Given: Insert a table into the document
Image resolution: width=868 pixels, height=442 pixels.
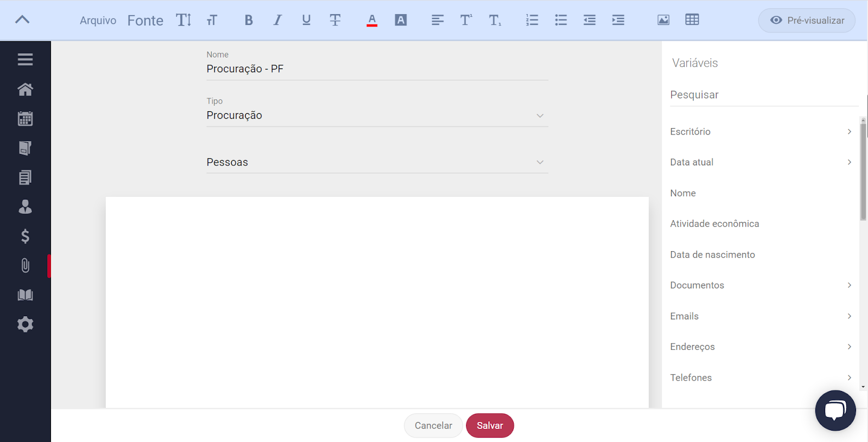Looking at the screenshot, I should tap(692, 20).
